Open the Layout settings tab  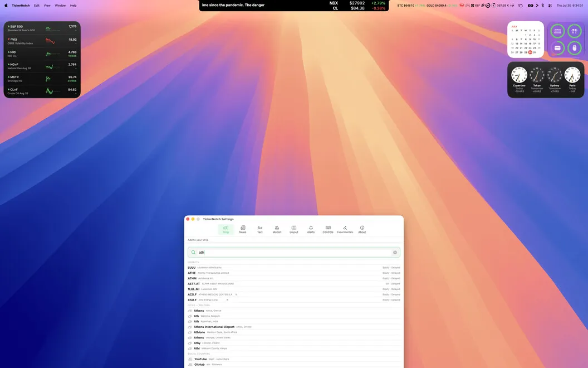click(x=293, y=229)
